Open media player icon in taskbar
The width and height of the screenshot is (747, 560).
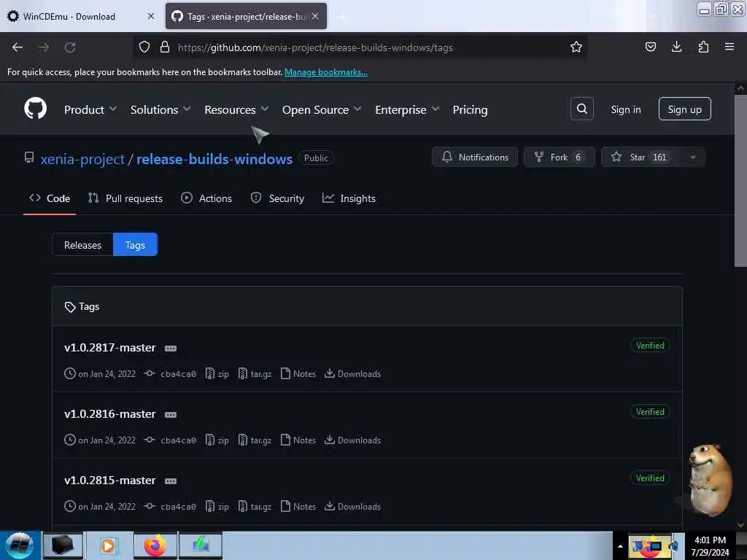[x=109, y=545]
